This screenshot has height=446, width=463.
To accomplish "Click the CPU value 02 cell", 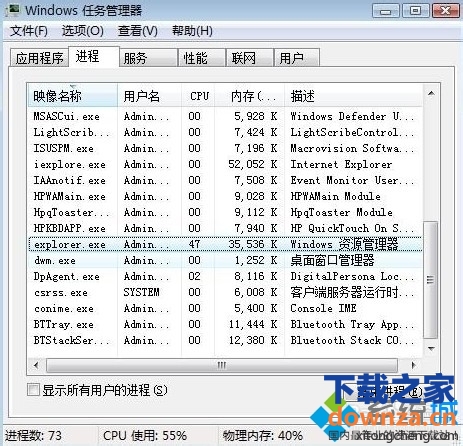I will click(x=194, y=276).
